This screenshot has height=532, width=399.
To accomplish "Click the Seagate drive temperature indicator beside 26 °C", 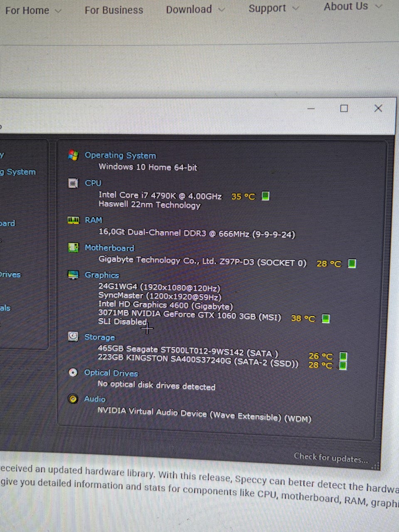I will 343,356.
